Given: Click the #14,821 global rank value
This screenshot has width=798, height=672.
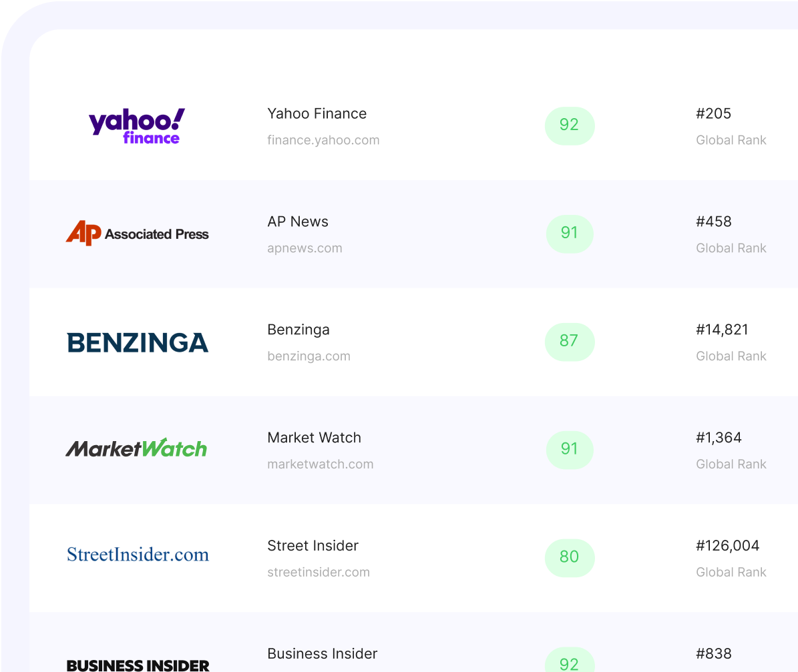Looking at the screenshot, I should click(722, 330).
